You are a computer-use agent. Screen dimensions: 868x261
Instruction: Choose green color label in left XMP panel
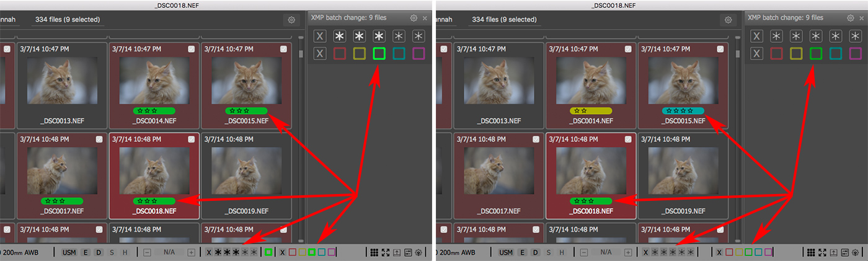(x=379, y=54)
